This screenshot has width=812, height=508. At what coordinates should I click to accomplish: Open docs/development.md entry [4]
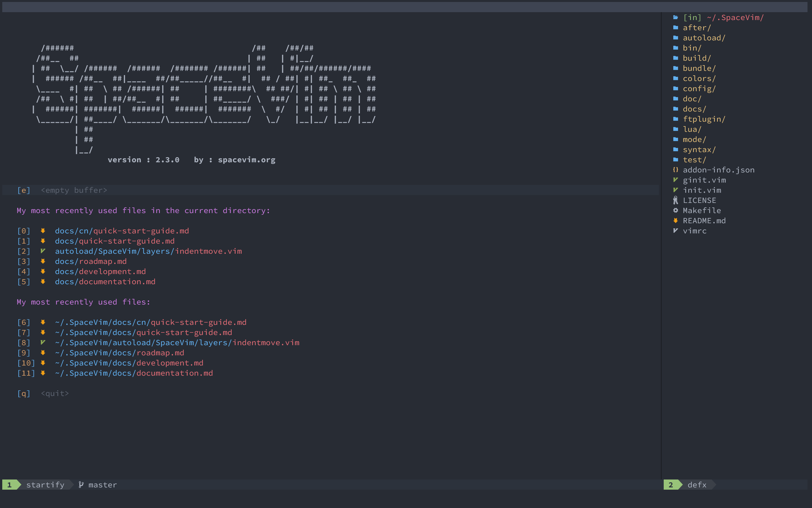click(x=100, y=271)
